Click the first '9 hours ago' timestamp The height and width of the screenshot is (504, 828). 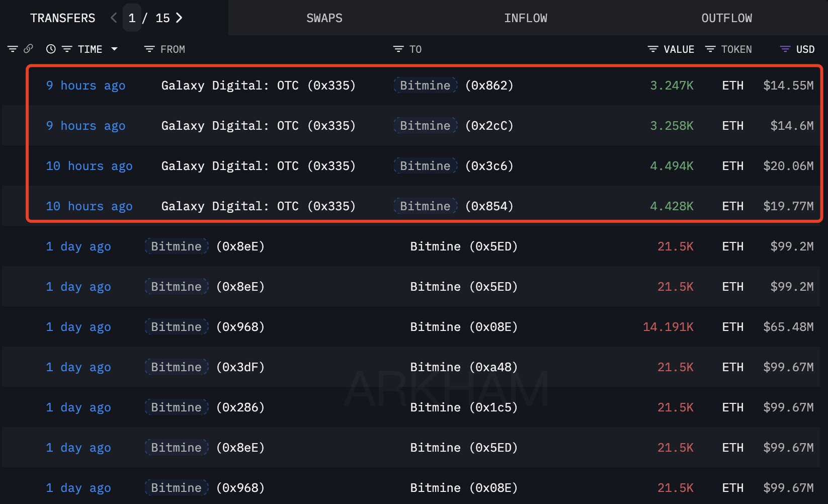point(86,86)
